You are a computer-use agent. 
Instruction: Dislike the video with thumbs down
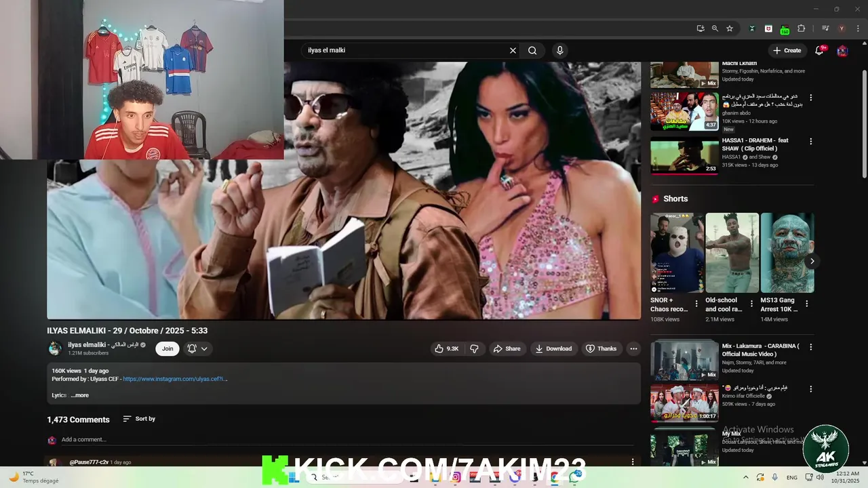[474, 348]
